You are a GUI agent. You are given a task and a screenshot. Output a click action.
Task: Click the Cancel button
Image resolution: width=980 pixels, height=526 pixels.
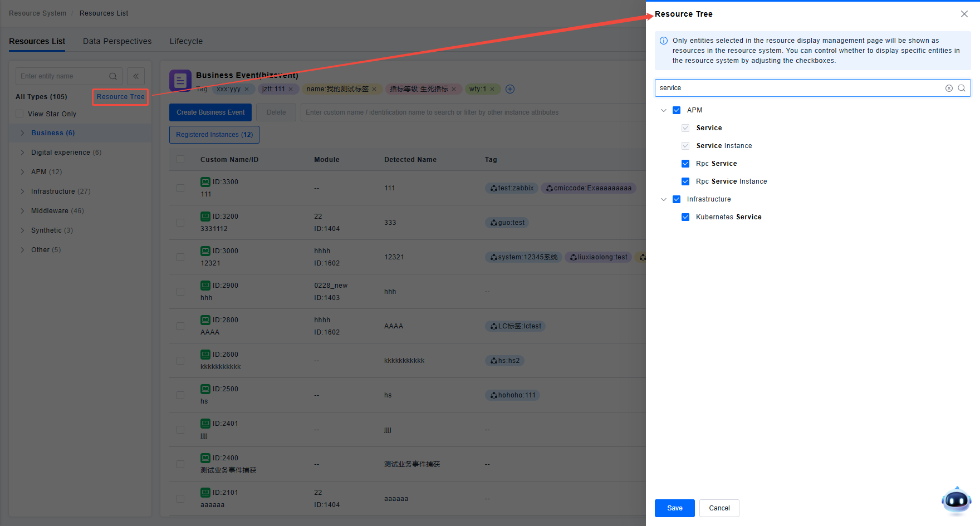pos(719,508)
